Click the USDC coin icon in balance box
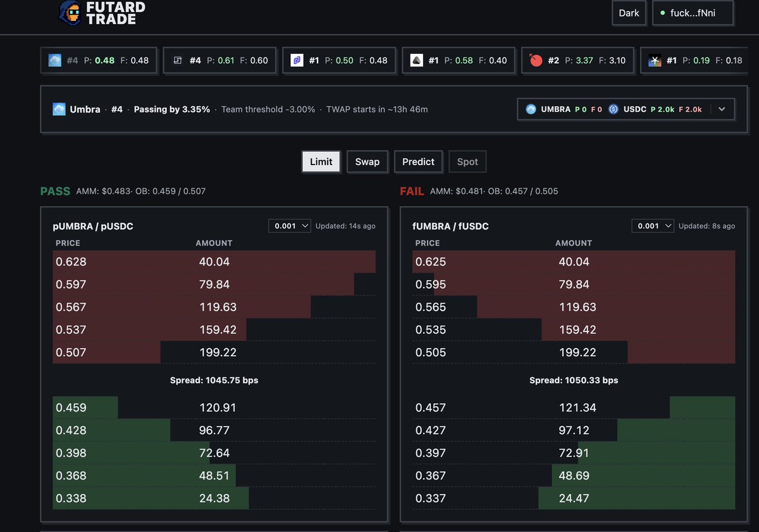The width and height of the screenshot is (759, 532). click(614, 109)
